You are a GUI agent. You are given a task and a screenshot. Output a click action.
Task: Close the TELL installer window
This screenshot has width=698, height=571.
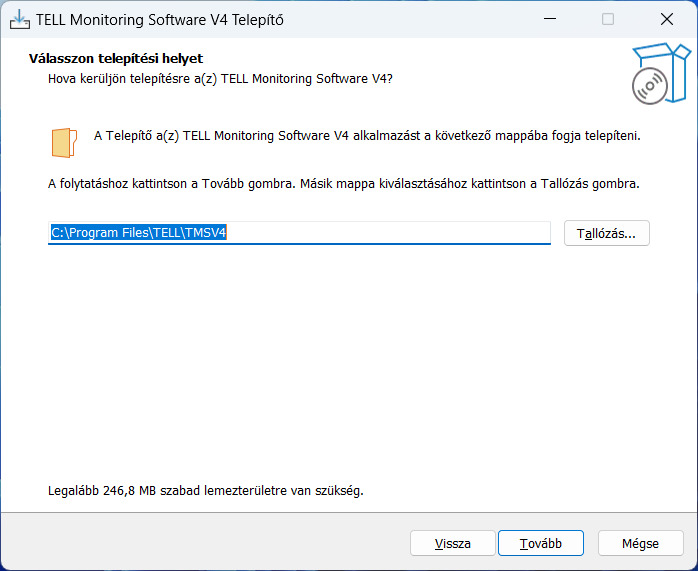tap(666, 19)
